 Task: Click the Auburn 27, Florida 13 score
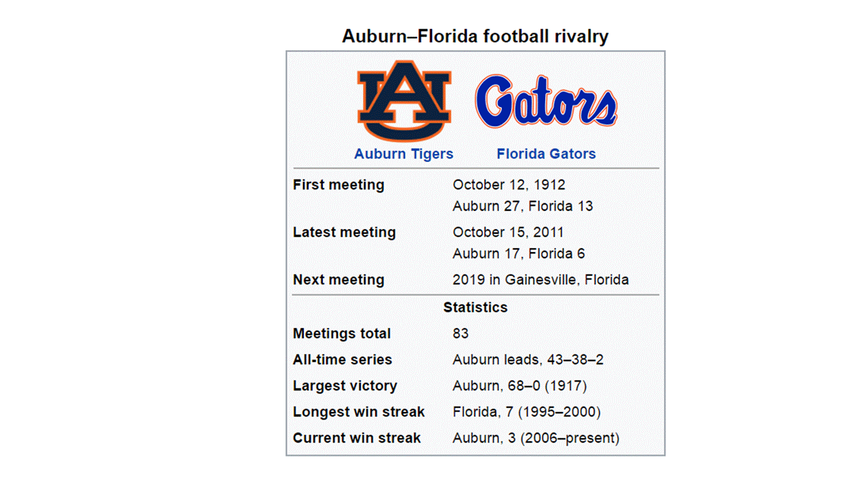click(x=522, y=206)
